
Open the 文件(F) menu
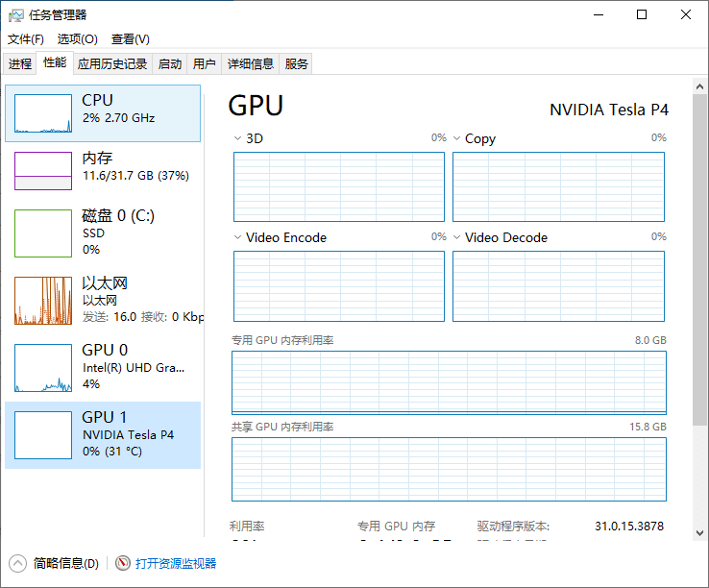[26, 39]
